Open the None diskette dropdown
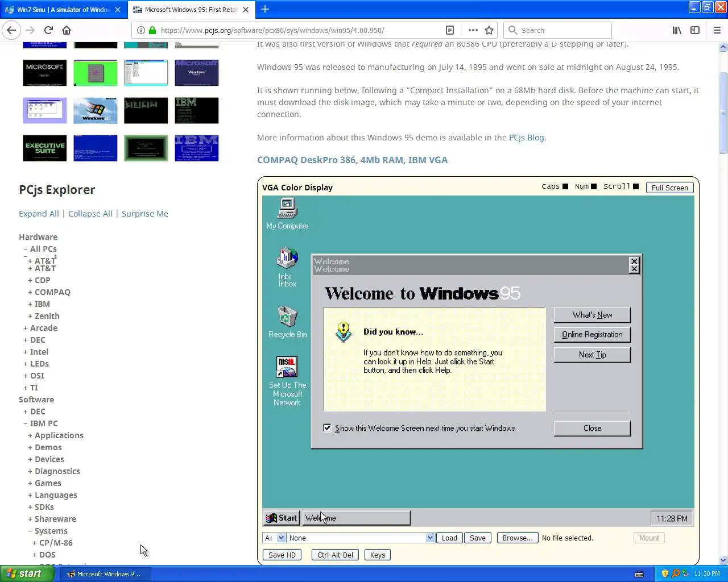 (x=361, y=538)
